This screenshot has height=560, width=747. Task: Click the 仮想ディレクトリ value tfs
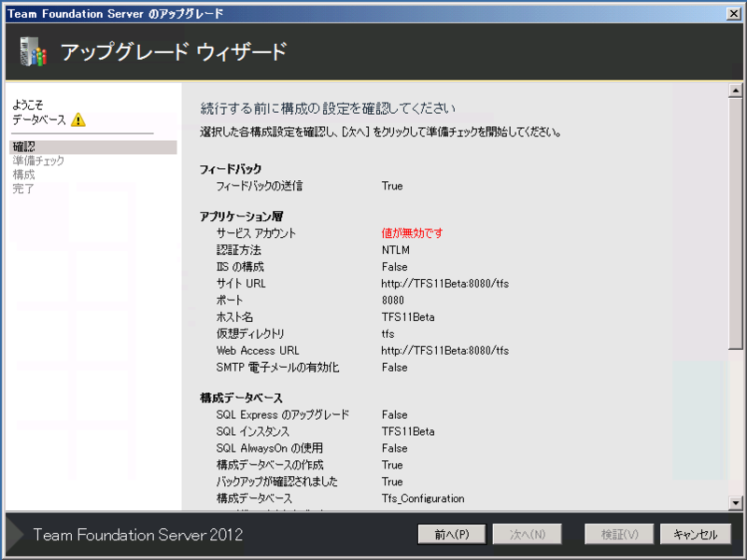tap(388, 334)
